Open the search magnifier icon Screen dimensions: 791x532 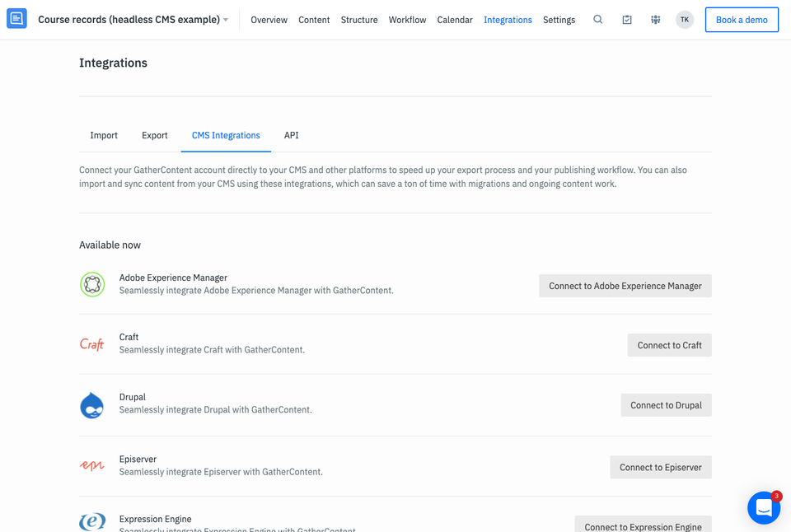[598, 20]
